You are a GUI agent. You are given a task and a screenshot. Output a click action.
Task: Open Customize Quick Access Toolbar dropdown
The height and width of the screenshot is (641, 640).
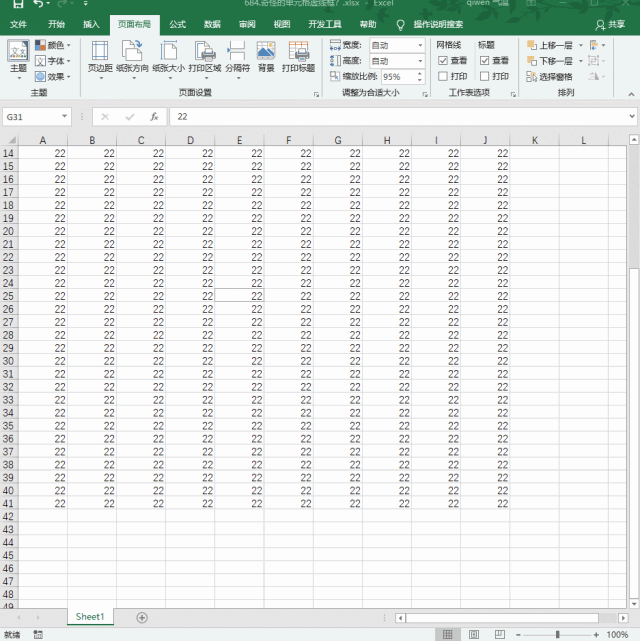(x=86, y=4)
